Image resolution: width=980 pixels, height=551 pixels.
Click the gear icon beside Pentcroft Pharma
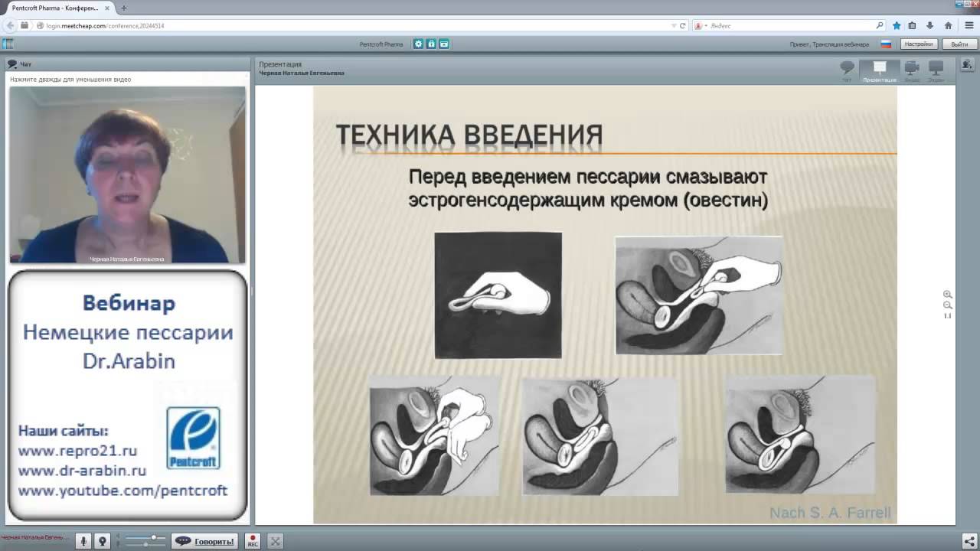(x=418, y=44)
